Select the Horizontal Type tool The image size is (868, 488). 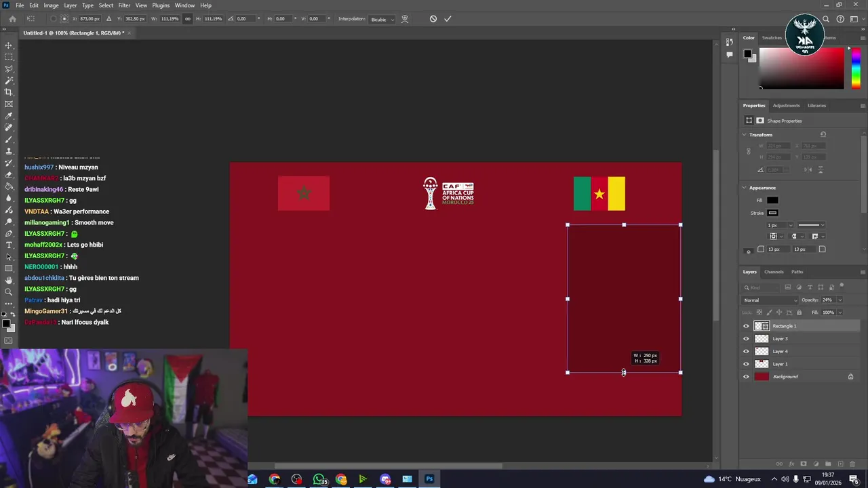point(9,245)
